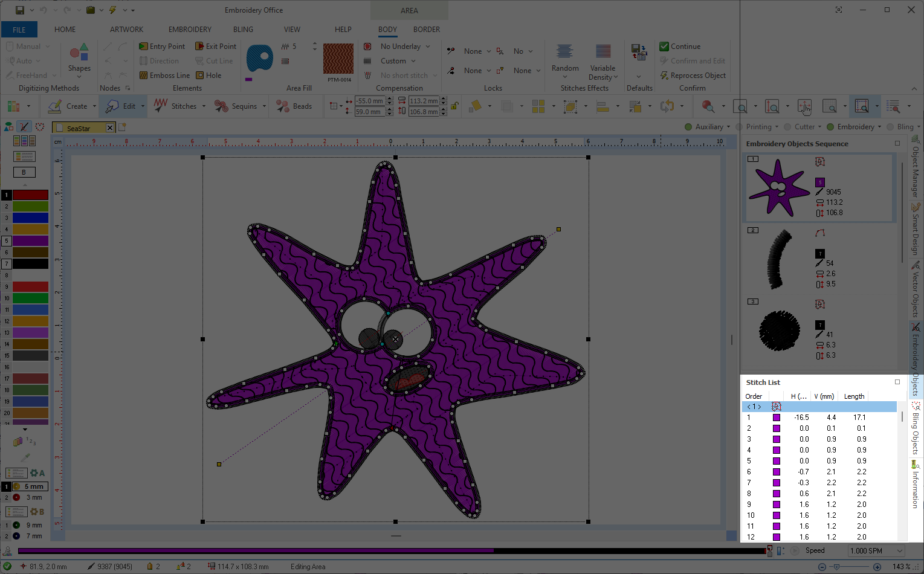Image resolution: width=924 pixels, height=574 pixels.
Task: Open the Object Manager side tab
Action: 916,167
